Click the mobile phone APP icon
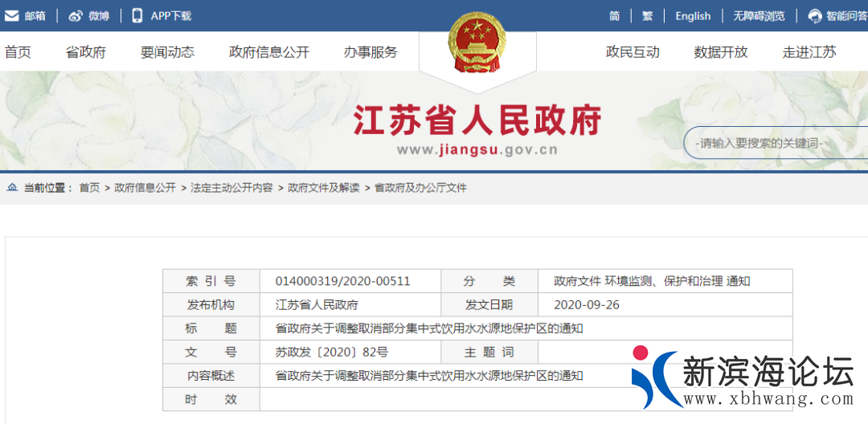Image resolution: width=868 pixels, height=424 pixels. click(137, 15)
